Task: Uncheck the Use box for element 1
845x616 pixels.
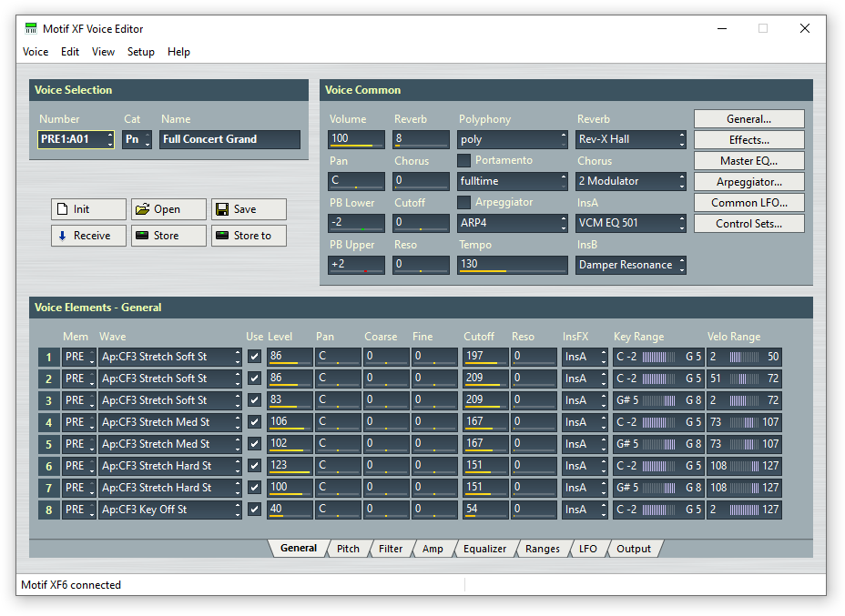Action: tap(254, 357)
